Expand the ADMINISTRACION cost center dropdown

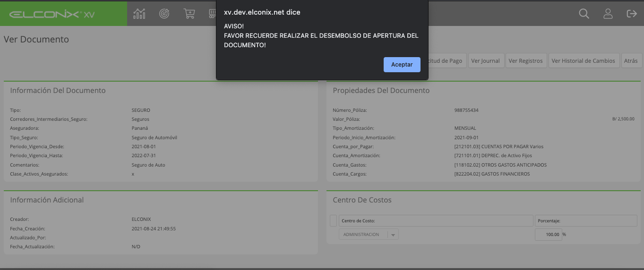369,235
